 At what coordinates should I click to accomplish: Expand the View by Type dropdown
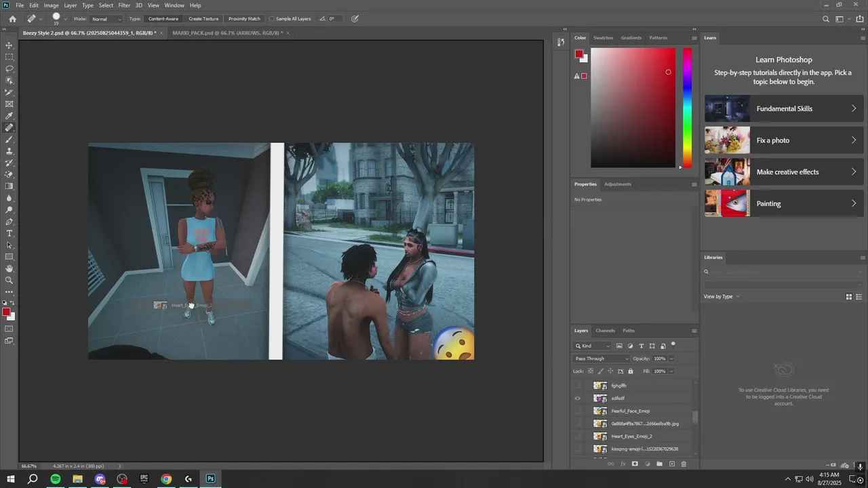click(722, 296)
